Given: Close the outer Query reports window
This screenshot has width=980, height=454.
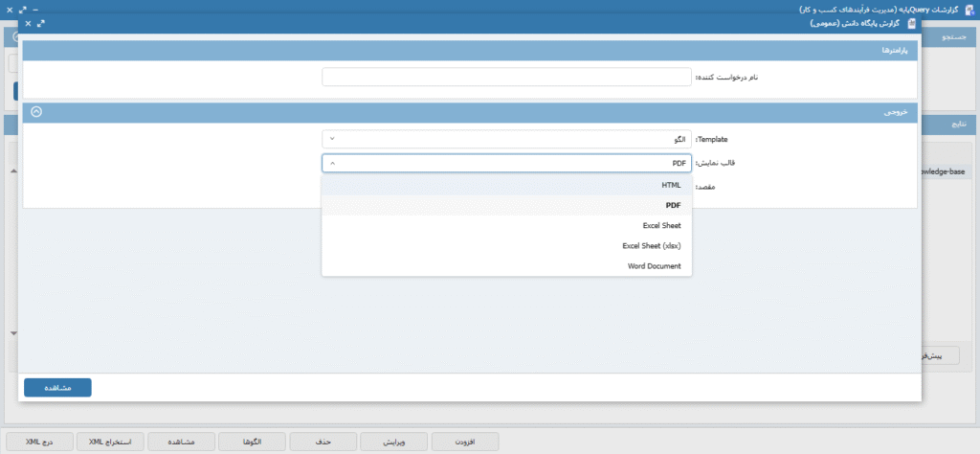Looking at the screenshot, I should click(9, 8).
